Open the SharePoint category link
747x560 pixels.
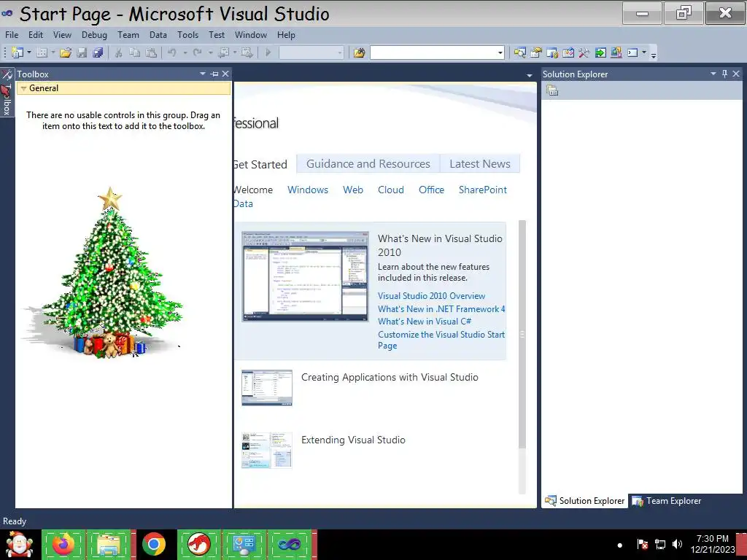483,190
